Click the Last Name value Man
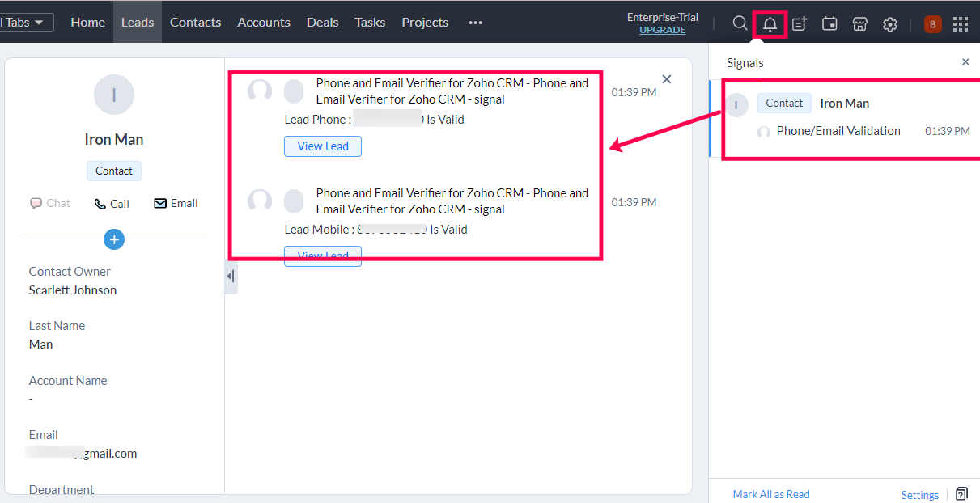The width and height of the screenshot is (980, 503). 40,344
